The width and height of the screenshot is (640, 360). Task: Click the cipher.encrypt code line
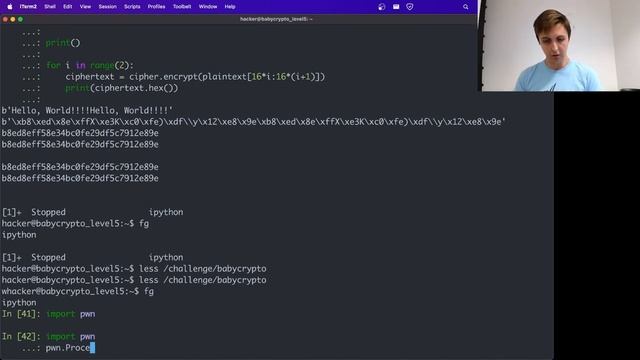point(195,77)
